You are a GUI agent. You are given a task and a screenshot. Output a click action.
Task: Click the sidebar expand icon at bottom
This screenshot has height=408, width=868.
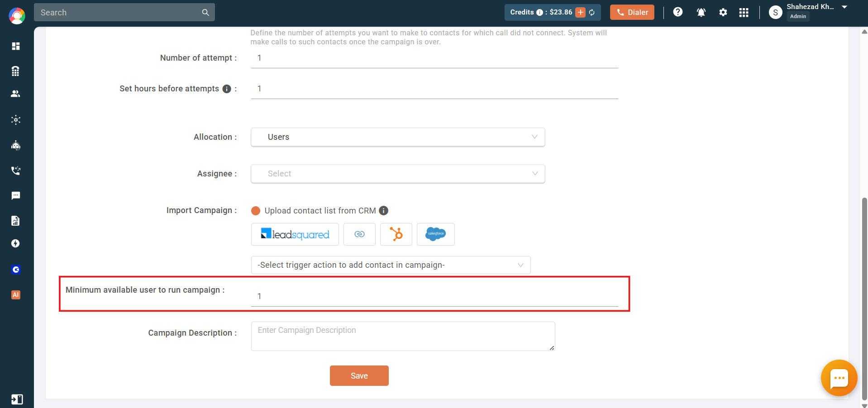(x=17, y=399)
